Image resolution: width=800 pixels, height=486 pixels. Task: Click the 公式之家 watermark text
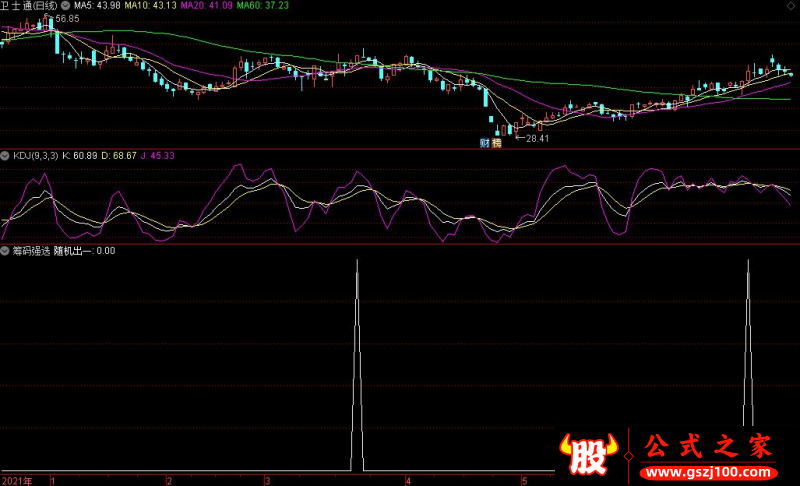coord(706,445)
